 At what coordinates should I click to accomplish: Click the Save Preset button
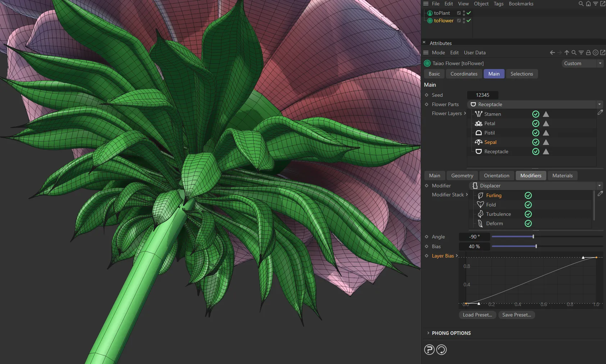516,315
